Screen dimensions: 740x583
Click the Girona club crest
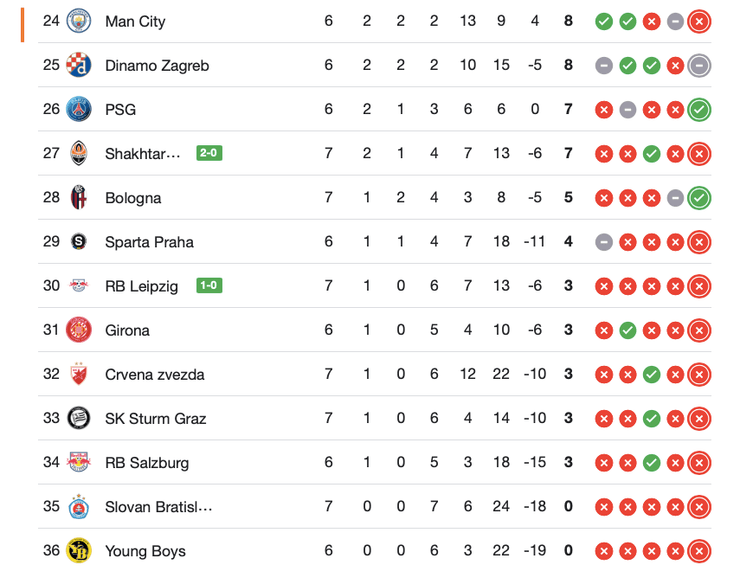pyautogui.click(x=79, y=329)
